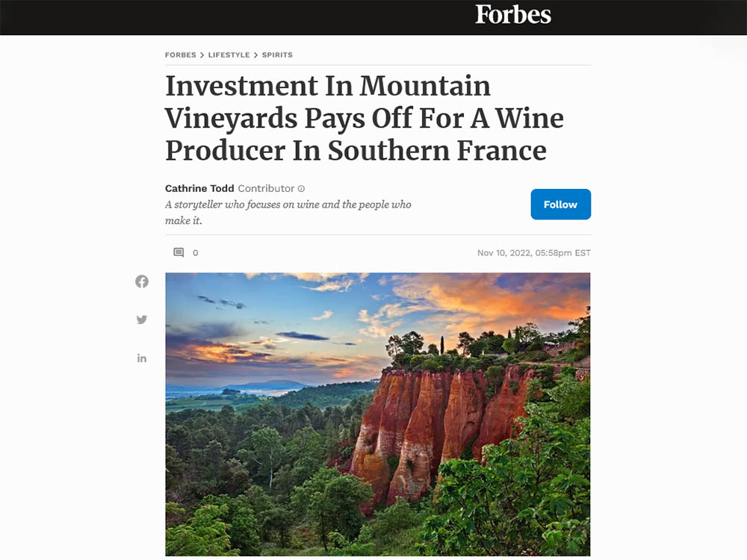The height and width of the screenshot is (560, 747).
Task: Click the Contributor label text
Action: click(267, 188)
